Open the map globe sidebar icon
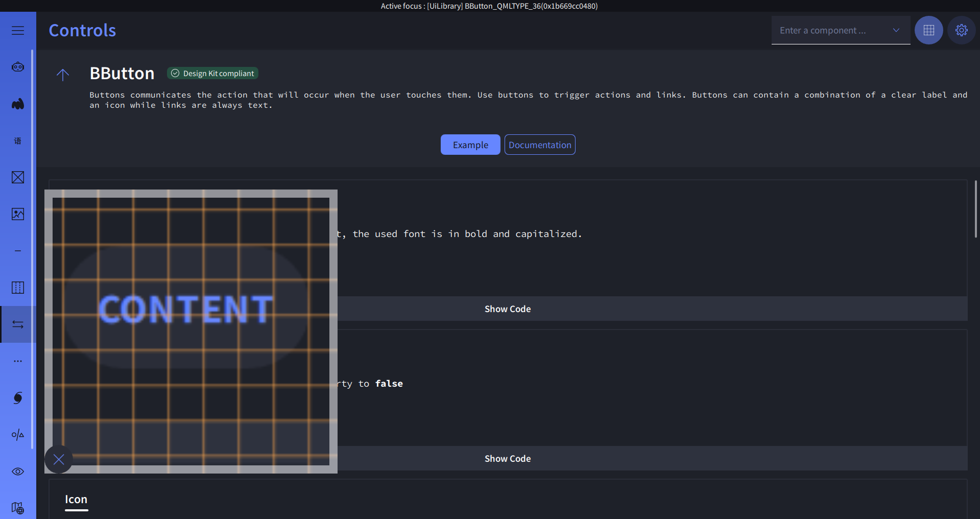Image resolution: width=980 pixels, height=519 pixels. click(18, 508)
